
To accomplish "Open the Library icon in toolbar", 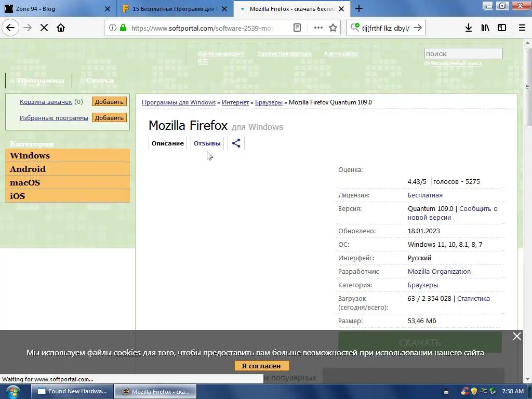I will [485, 28].
